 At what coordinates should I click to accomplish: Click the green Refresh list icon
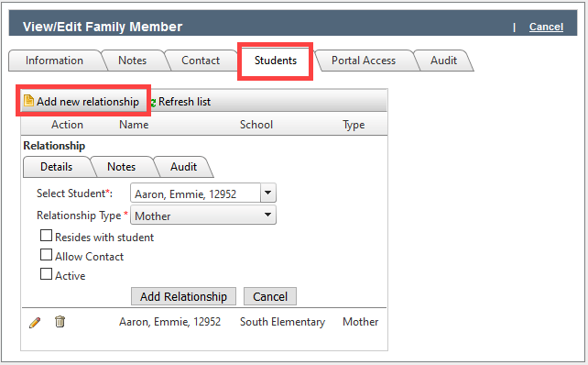(x=153, y=102)
